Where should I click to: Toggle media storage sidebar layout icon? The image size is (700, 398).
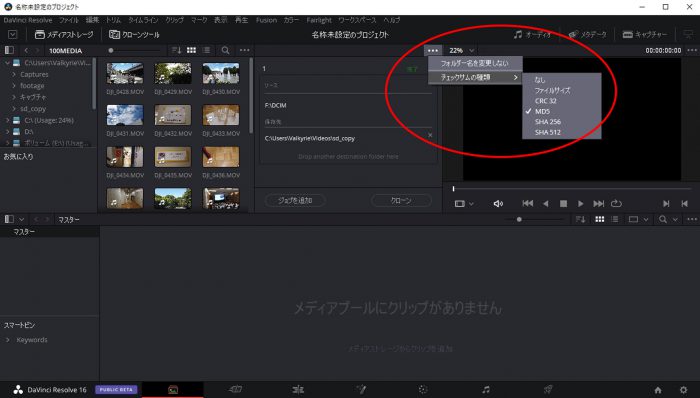click(9, 50)
